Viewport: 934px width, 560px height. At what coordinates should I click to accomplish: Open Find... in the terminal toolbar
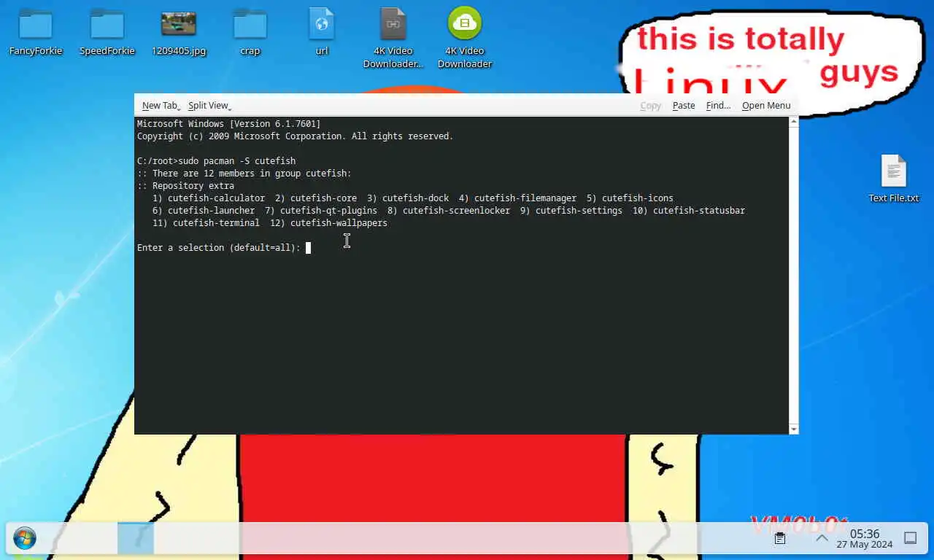718,106
